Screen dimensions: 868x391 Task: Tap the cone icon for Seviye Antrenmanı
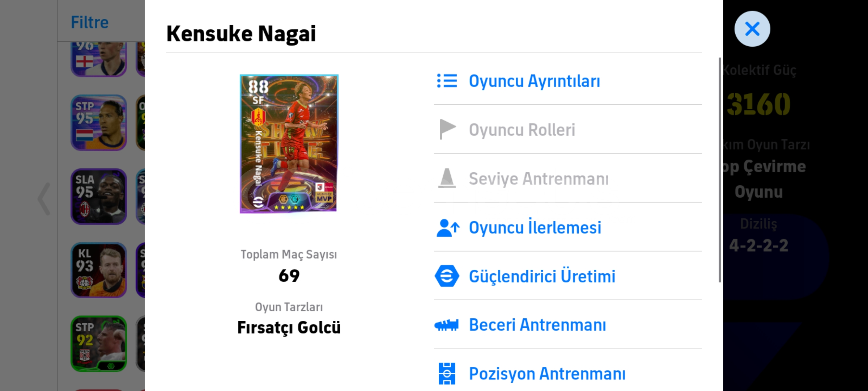[447, 178]
